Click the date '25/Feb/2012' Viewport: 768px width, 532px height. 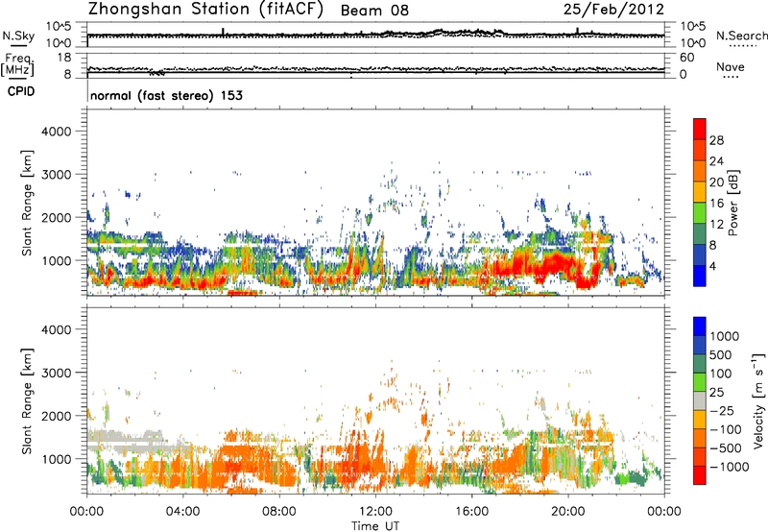pyautogui.click(x=613, y=10)
